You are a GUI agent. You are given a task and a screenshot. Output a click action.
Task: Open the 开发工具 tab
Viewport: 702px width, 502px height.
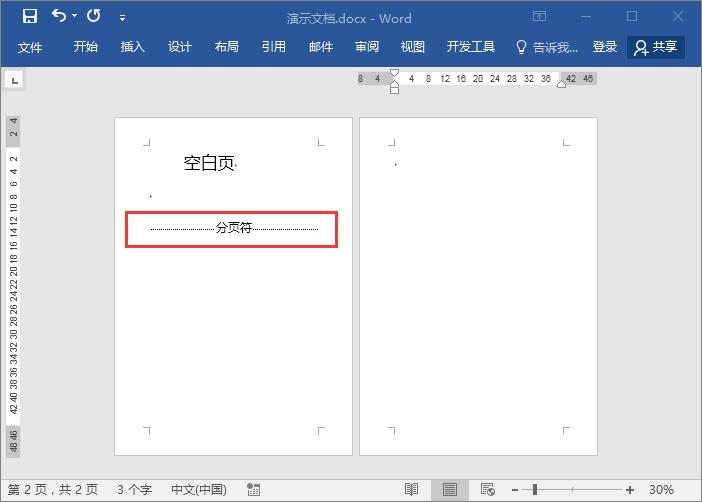coord(471,47)
